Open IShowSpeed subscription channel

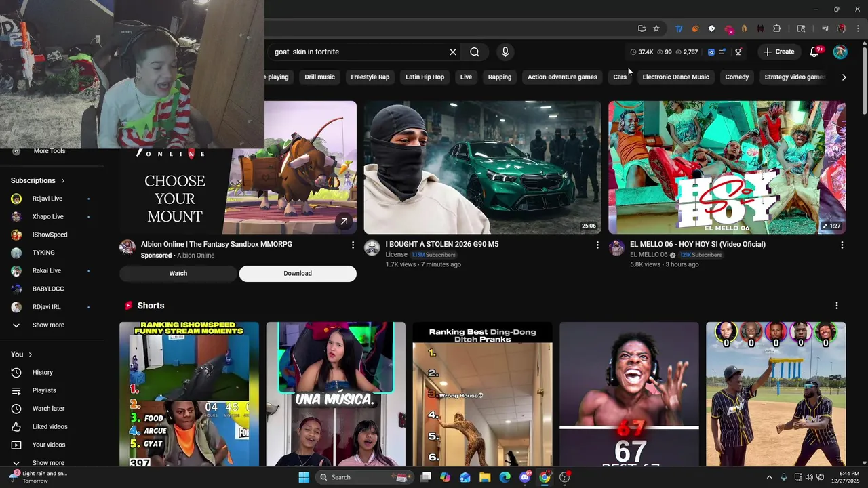[x=50, y=235]
